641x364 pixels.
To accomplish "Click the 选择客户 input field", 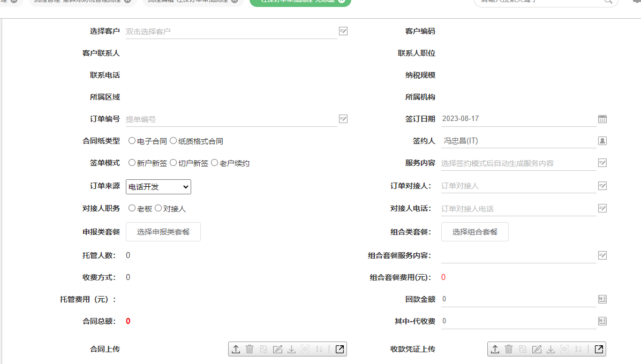I will pyautogui.click(x=231, y=32).
